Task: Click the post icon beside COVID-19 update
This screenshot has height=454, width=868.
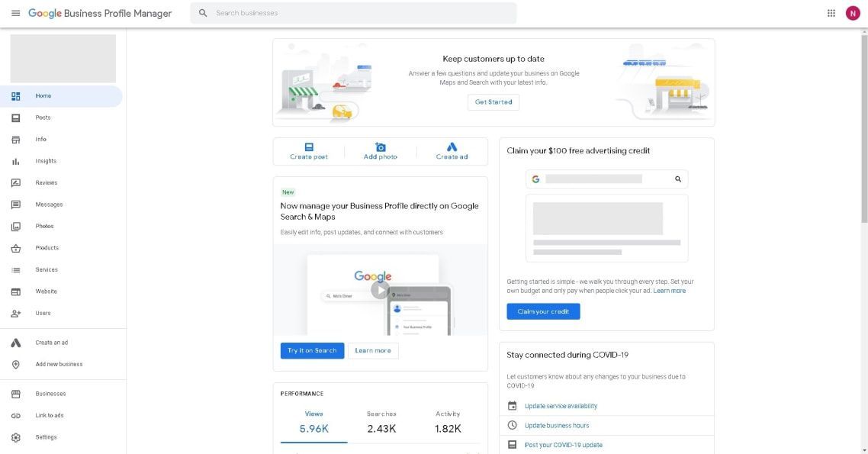Action: [x=512, y=445]
